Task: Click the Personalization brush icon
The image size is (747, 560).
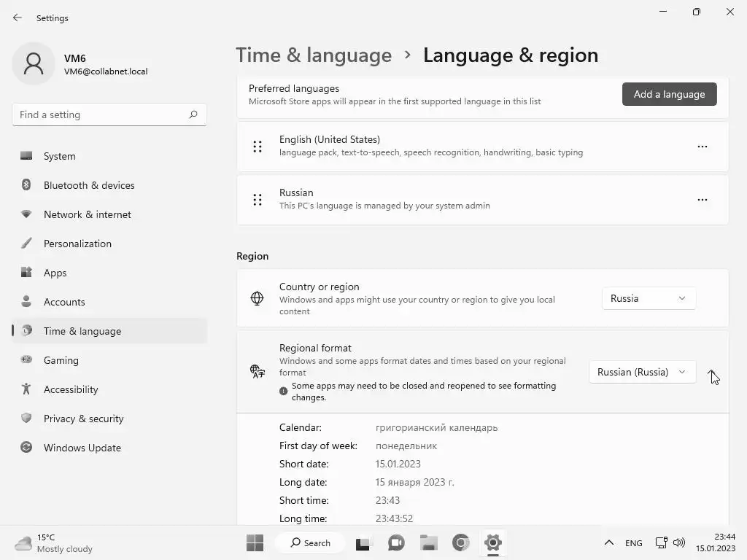Action: click(26, 243)
